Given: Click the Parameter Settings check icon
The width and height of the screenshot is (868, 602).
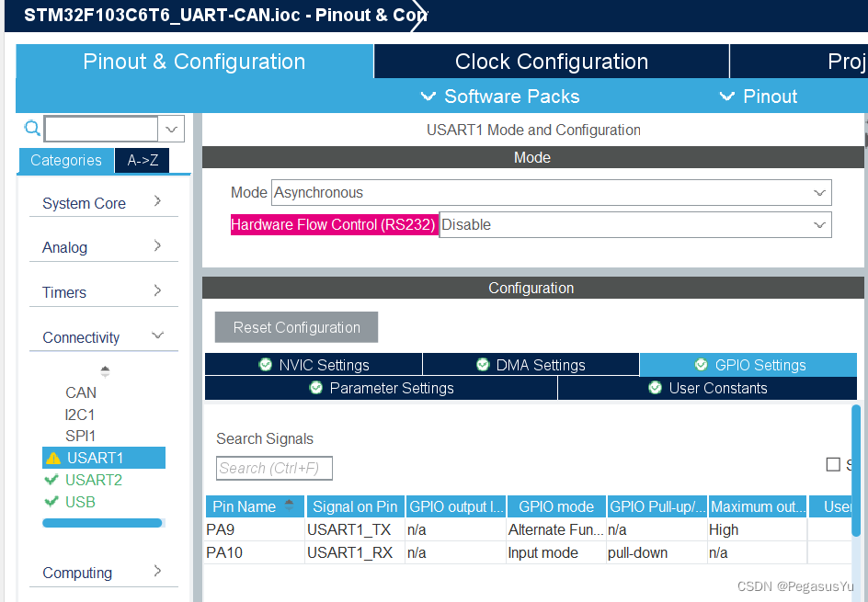Looking at the screenshot, I should coord(316,388).
